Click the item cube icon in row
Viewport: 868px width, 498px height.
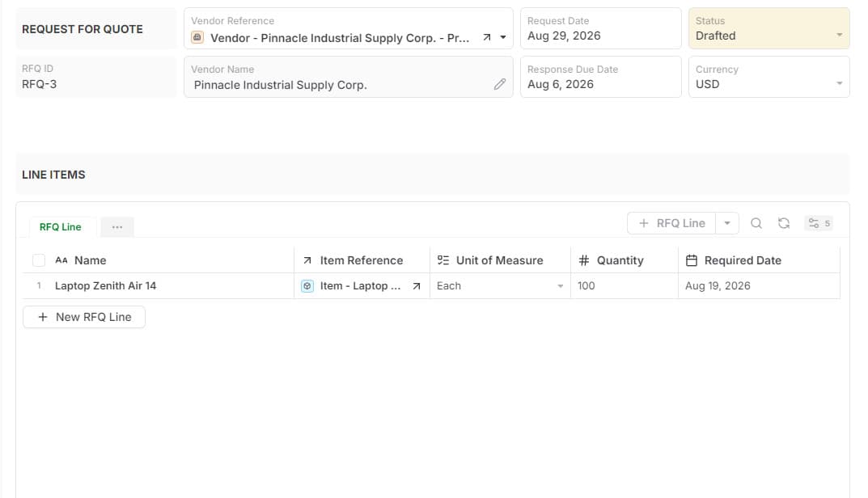[x=307, y=286]
